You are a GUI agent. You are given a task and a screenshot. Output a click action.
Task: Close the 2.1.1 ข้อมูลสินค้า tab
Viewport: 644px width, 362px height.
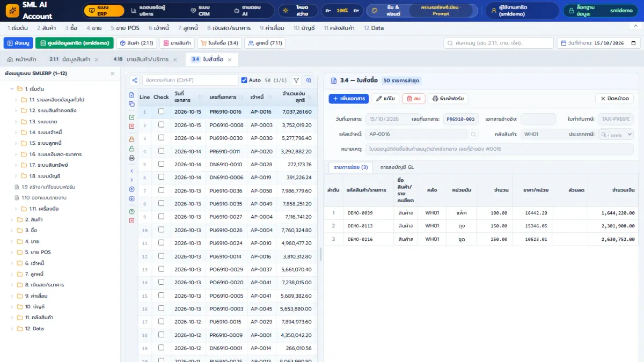(96, 60)
